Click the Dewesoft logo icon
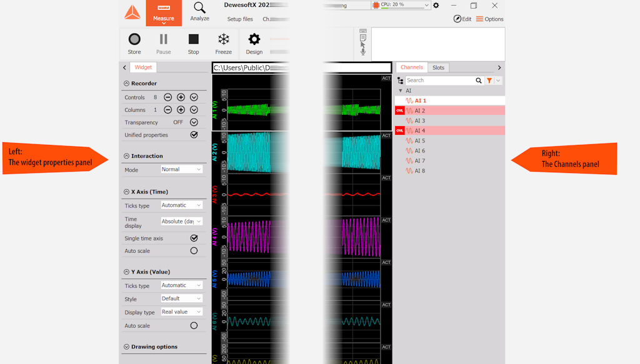This screenshot has height=364, width=640. pos(132,12)
